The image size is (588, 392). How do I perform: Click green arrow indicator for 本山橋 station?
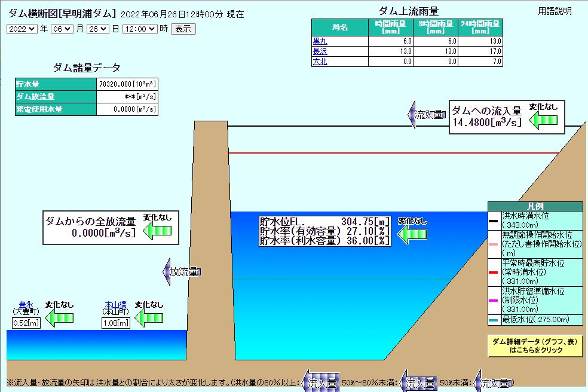pos(149,318)
